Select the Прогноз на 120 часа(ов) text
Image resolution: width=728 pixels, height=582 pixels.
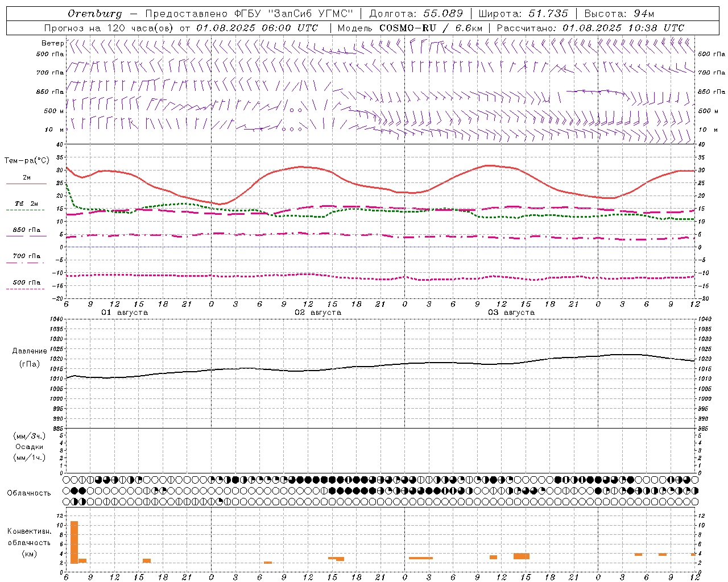coord(109,28)
